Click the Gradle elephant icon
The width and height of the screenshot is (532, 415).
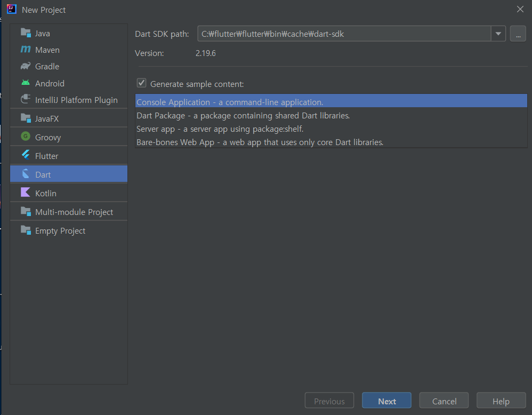[26, 66]
